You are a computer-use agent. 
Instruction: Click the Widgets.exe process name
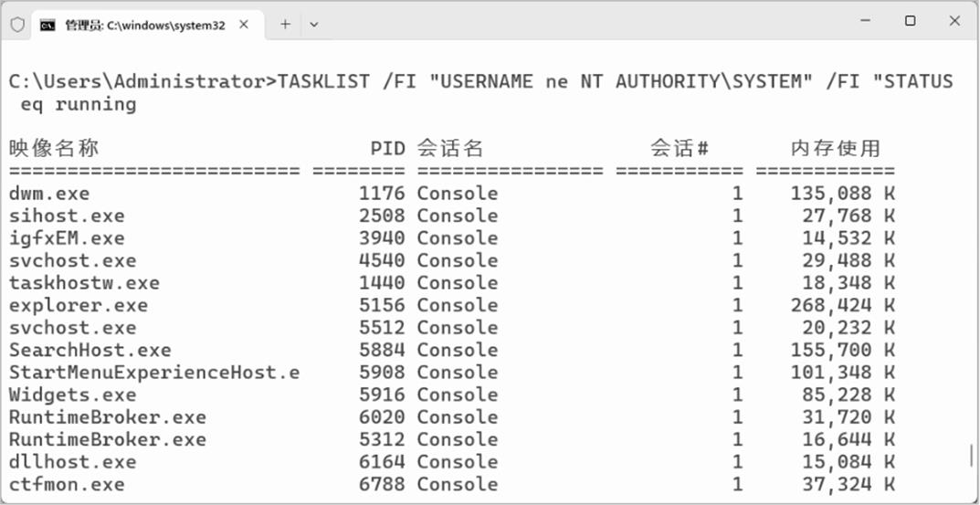[x=72, y=395]
